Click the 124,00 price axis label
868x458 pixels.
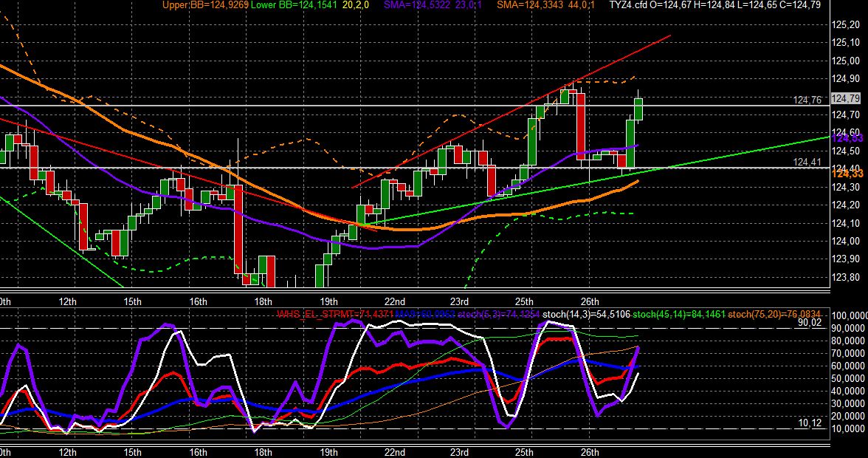point(847,241)
